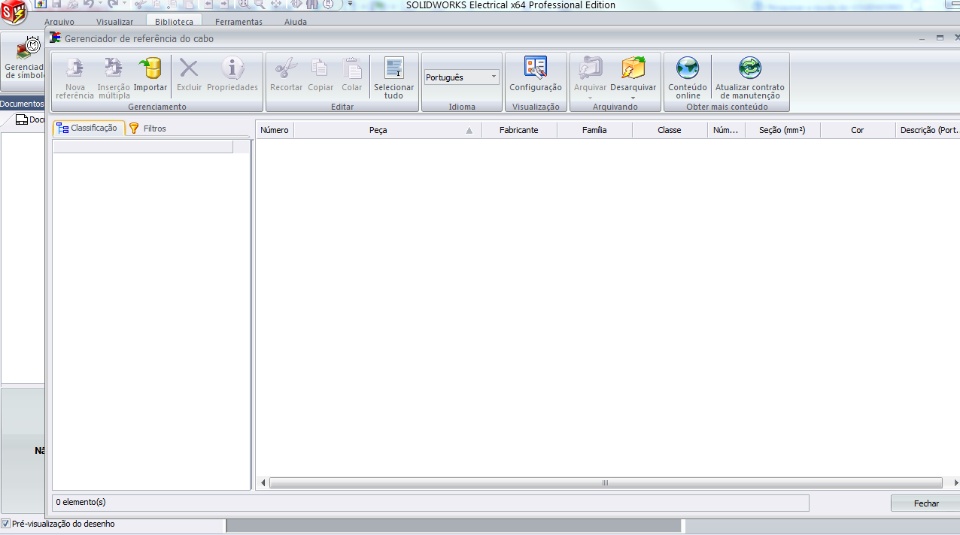Select the Biblioteca ribbon tab
This screenshot has height=535, width=960.
click(174, 22)
